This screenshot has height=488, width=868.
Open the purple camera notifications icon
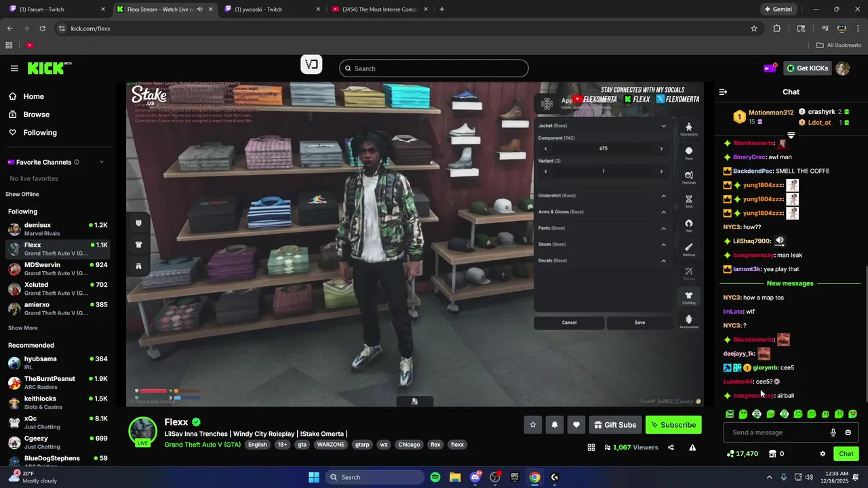click(770, 68)
